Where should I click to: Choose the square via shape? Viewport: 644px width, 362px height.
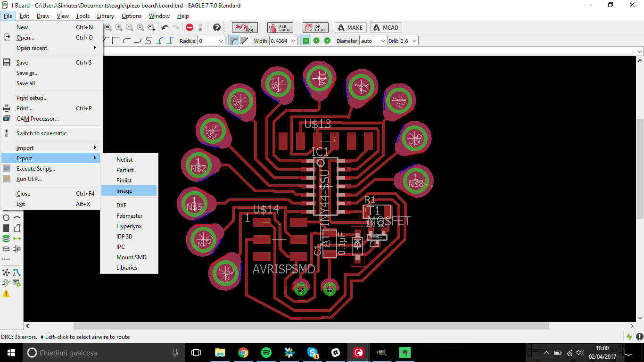pos(306,41)
